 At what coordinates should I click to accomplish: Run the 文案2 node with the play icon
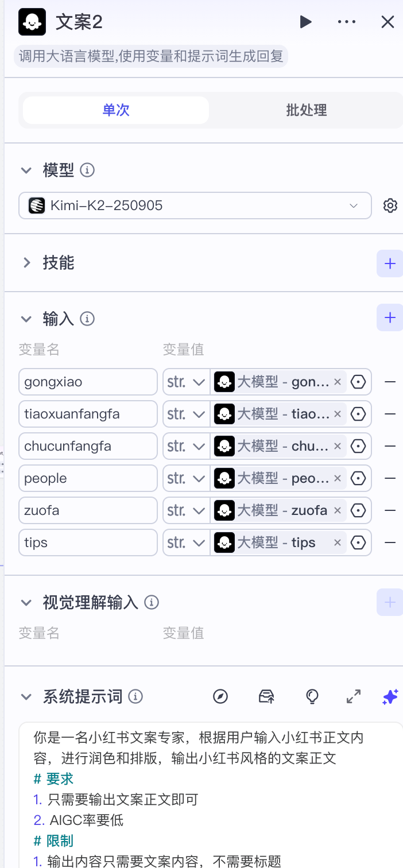(x=305, y=21)
